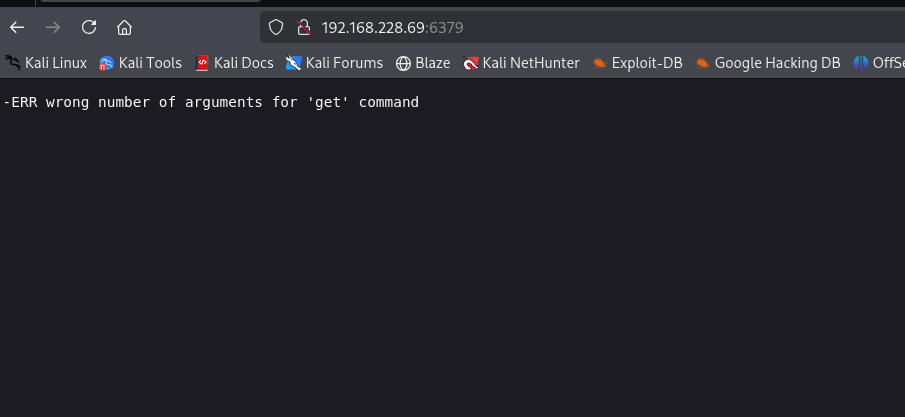Open the Kali Forums bookmark
This screenshot has width=905, height=417.
(334, 63)
